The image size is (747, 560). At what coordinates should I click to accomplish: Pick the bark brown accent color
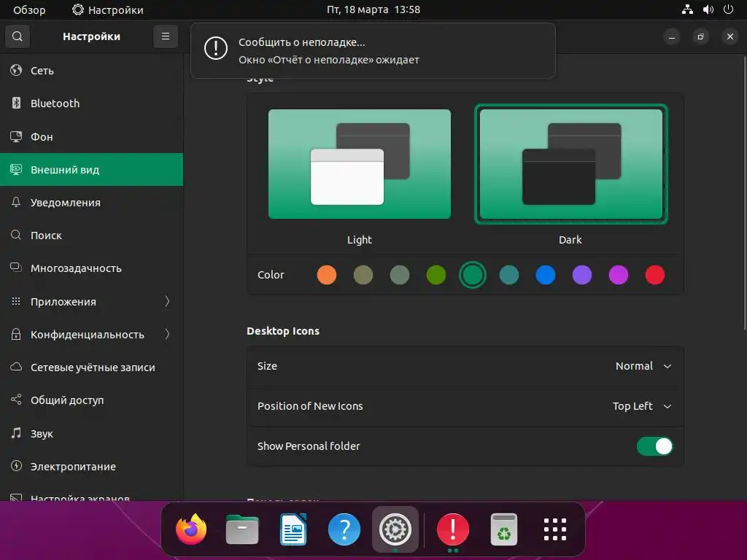363,275
